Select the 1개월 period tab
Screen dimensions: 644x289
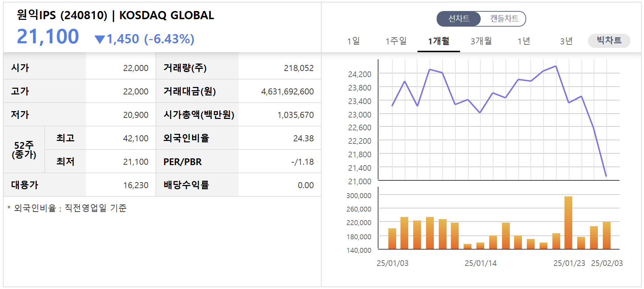(x=439, y=41)
